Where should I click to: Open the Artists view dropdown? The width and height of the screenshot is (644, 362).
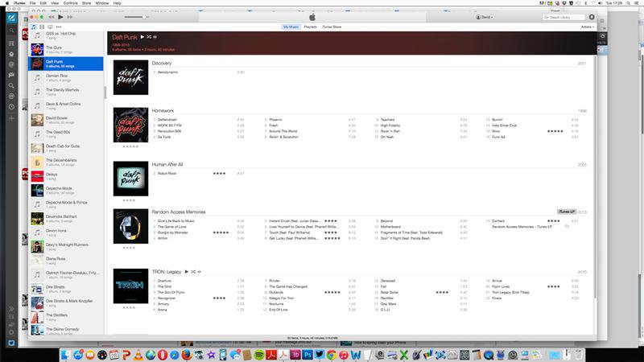coord(588,27)
